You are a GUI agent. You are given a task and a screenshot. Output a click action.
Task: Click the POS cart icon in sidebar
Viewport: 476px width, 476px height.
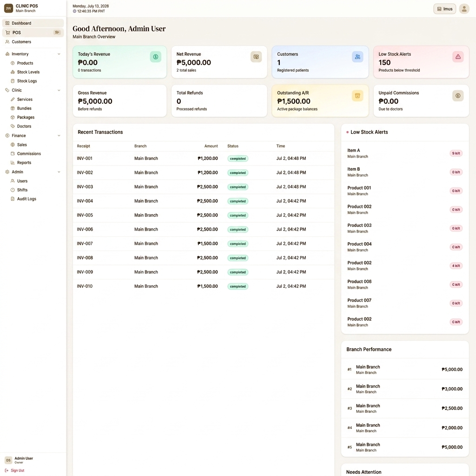(7, 33)
